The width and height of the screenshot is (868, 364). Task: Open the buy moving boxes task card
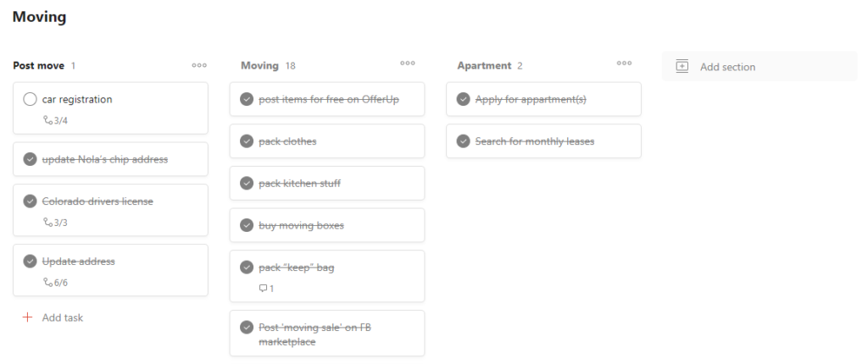click(x=327, y=225)
